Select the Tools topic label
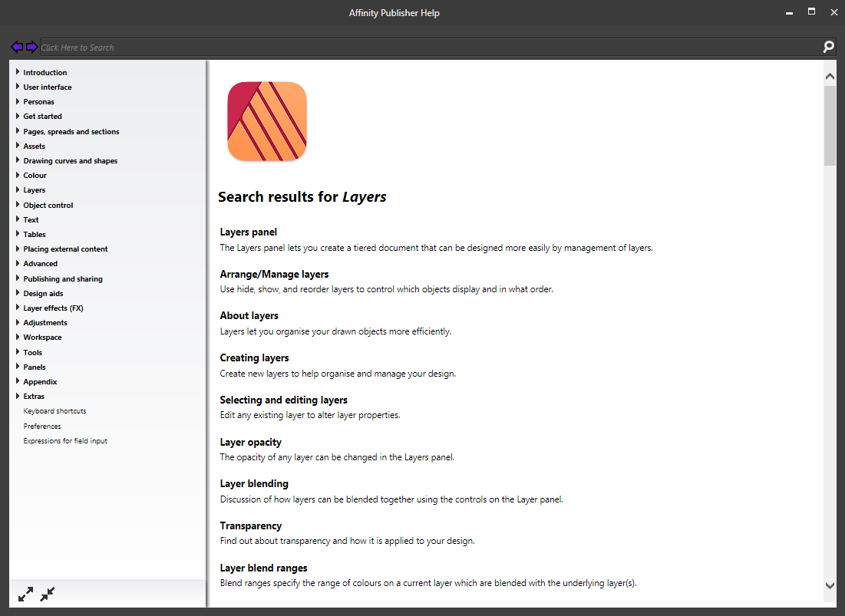 pos(32,352)
